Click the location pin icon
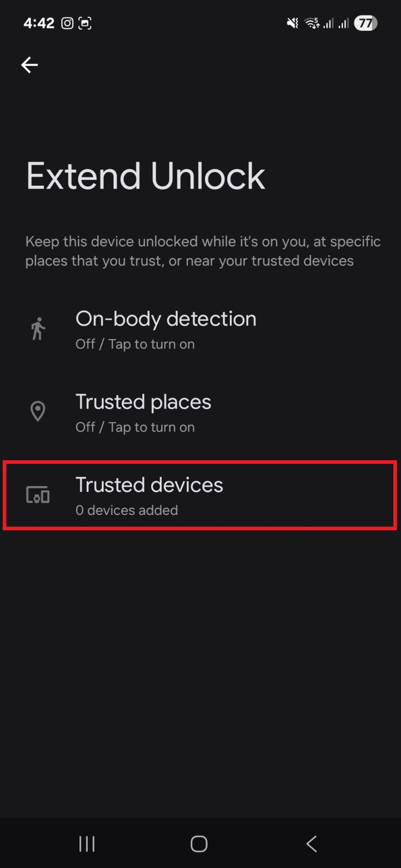The image size is (401, 868). (38, 411)
